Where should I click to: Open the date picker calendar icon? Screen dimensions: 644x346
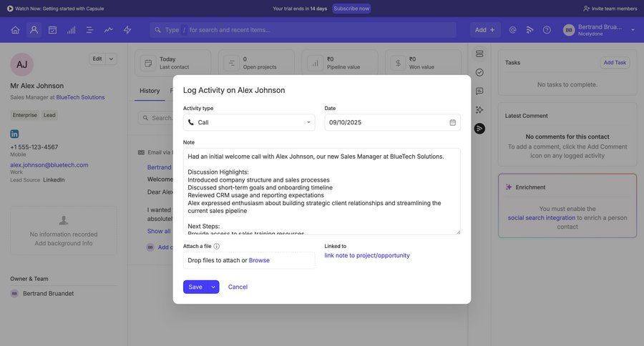tap(452, 122)
